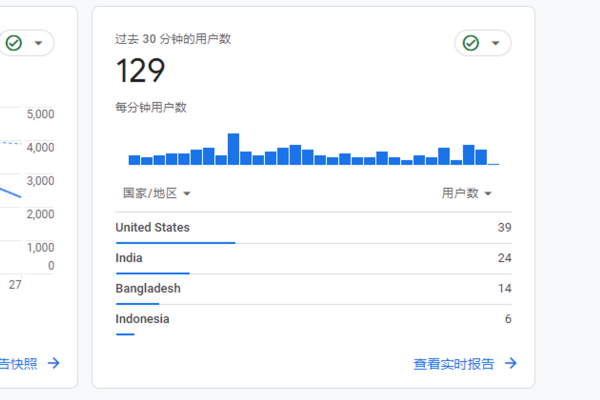Click the arrow beside the 快照 link
The height and width of the screenshot is (400, 600).
pyautogui.click(x=54, y=363)
